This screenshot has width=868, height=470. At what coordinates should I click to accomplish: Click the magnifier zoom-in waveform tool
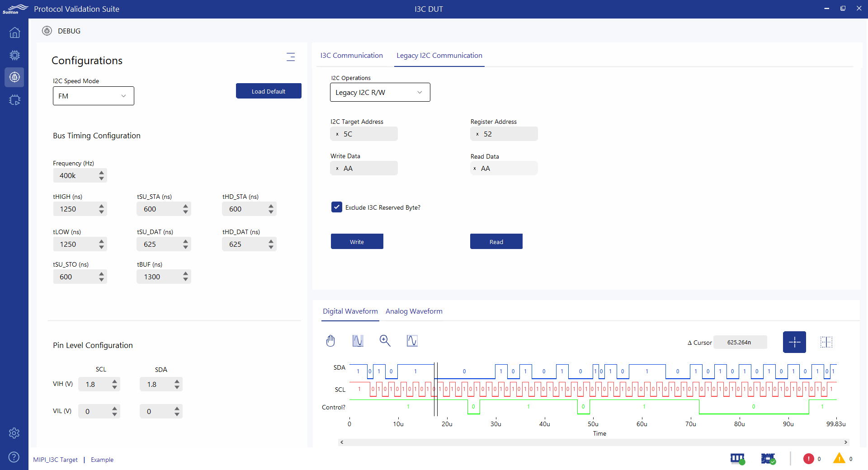[385, 341]
